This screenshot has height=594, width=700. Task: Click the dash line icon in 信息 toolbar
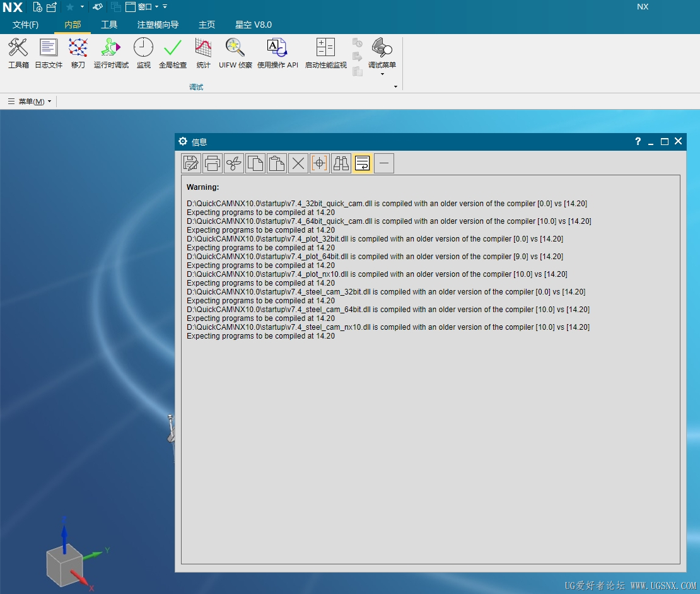[x=384, y=163]
